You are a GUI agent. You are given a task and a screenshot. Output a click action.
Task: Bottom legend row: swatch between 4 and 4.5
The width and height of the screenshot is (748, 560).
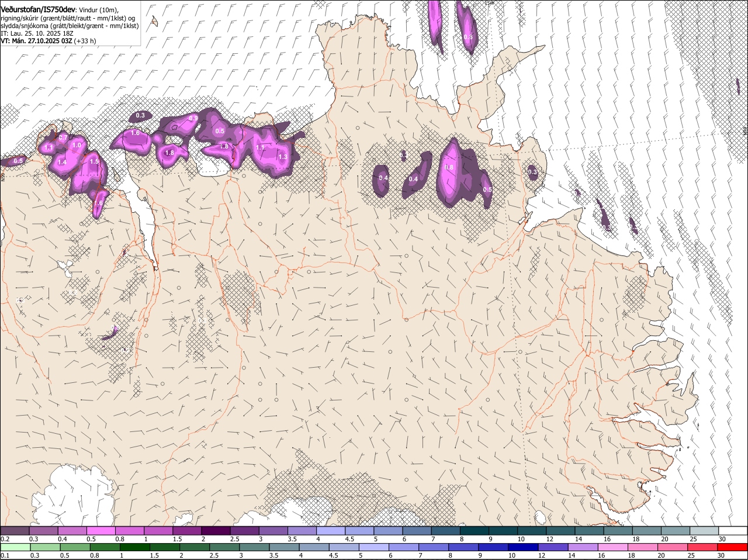tap(315, 547)
